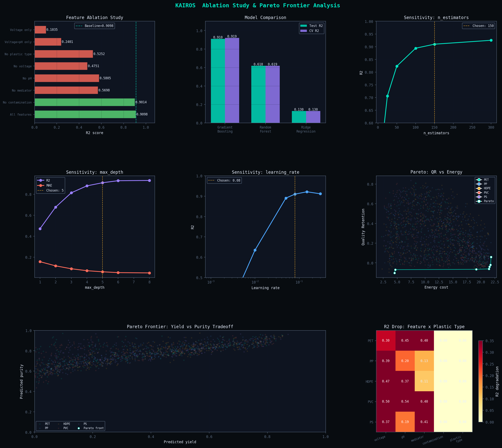Click the CV R2 legend swatch
502x448 pixels.
coord(303,31)
